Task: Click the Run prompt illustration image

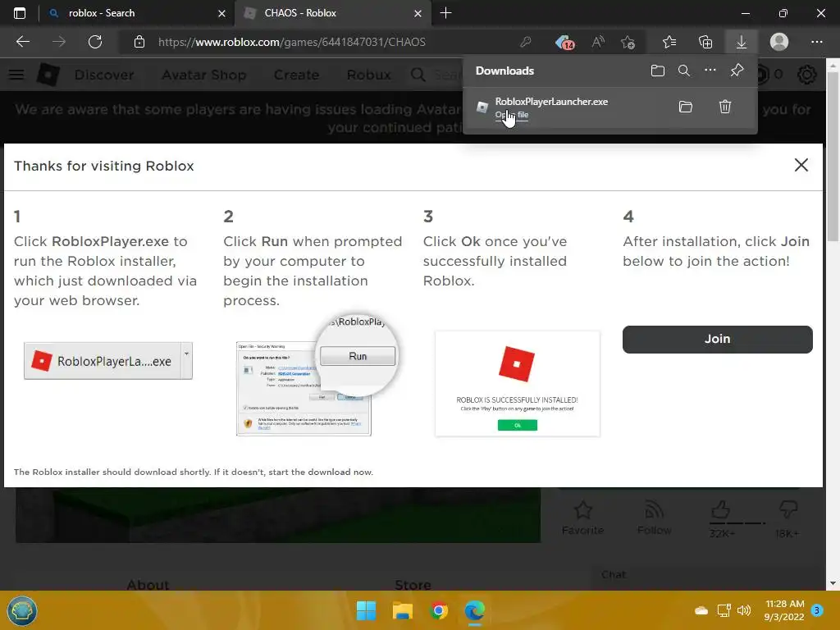Action: (x=317, y=376)
